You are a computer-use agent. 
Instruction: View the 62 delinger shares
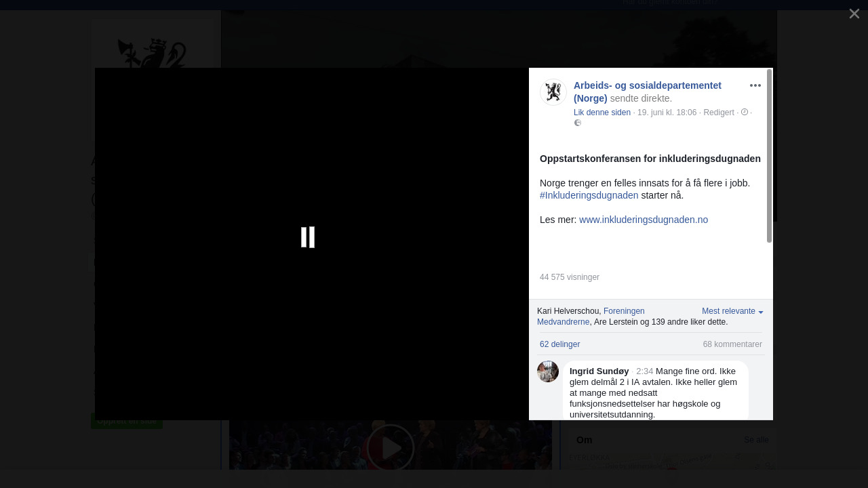tap(560, 344)
